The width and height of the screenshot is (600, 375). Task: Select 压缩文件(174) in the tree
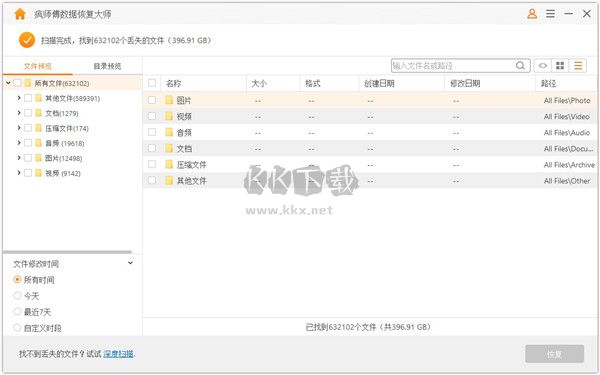click(67, 128)
